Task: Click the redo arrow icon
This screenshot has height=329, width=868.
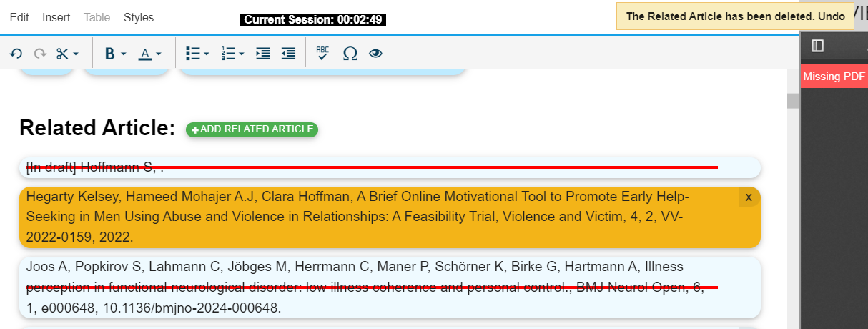Action: coord(40,54)
